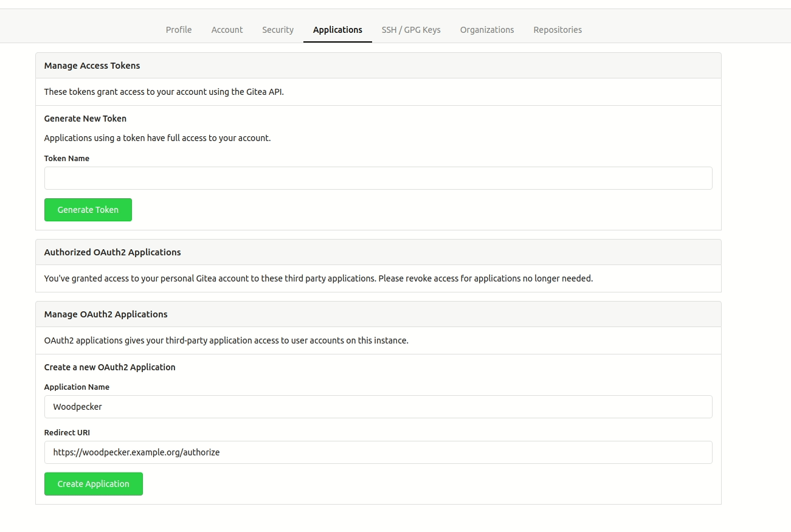Screen dimensions: 791x532
Task: Click the Generate New Token heading
Action: tap(85, 118)
